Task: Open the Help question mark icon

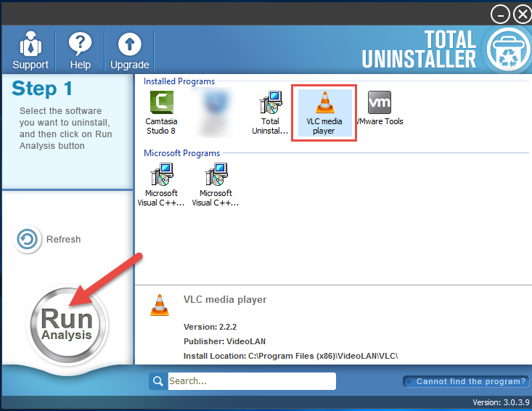Action: point(80,44)
